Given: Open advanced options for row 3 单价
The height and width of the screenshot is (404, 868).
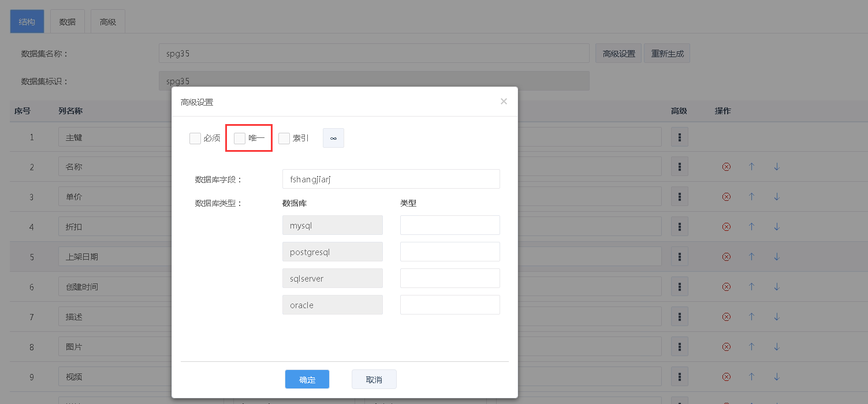Looking at the screenshot, I should click(x=680, y=197).
